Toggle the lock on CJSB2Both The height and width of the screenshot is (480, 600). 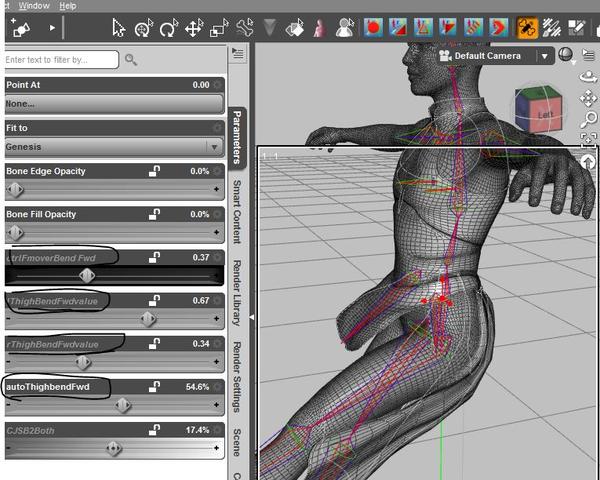(155, 430)
